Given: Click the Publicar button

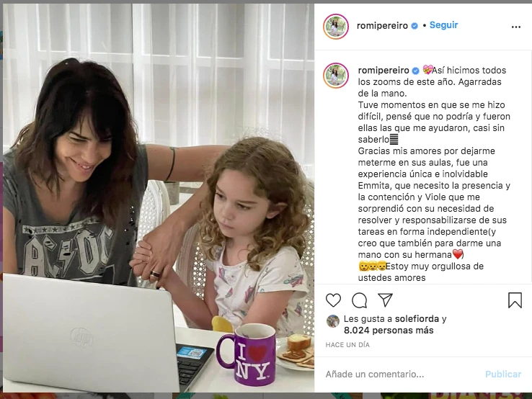Looking at the screenshot, I should pyautogui.click(x=503, y=375).
